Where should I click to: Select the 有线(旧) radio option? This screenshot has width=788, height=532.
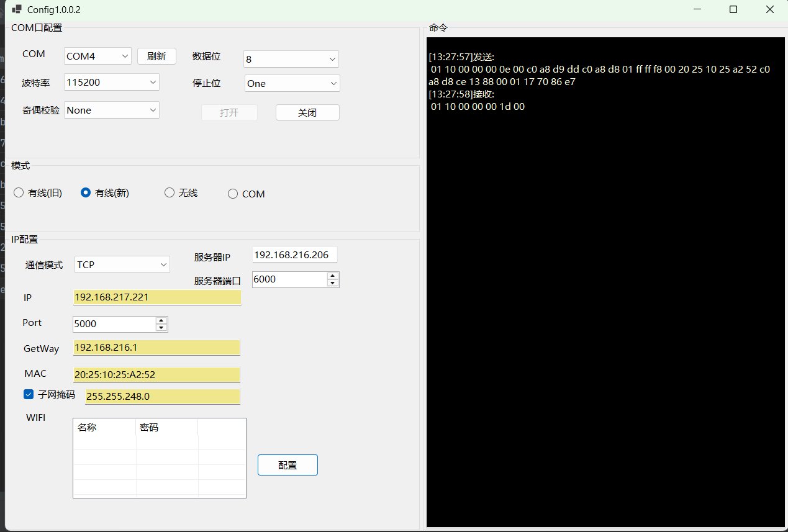coord(19,193)
